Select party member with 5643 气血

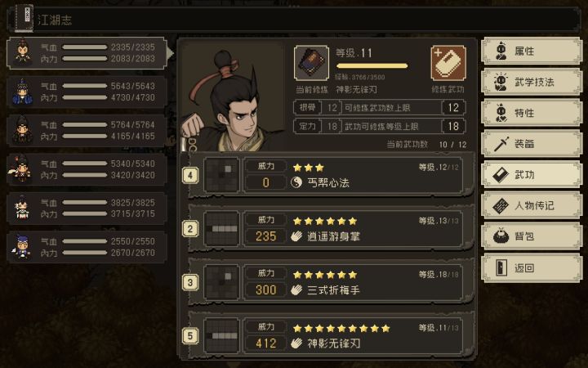[x=87, y=92]
